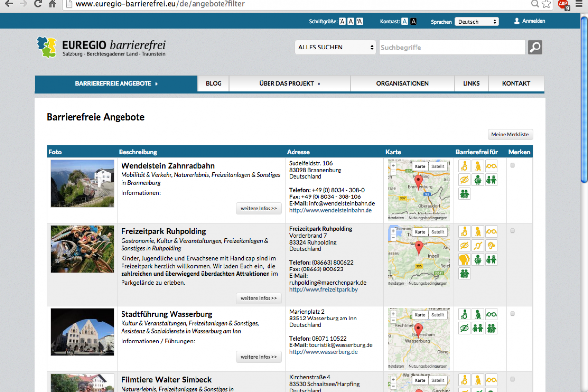Tick the Merken checkbox for Freizeitpark Ruhpolding
The height and width of the screenshot is (392, 588).
coord(513,231)
